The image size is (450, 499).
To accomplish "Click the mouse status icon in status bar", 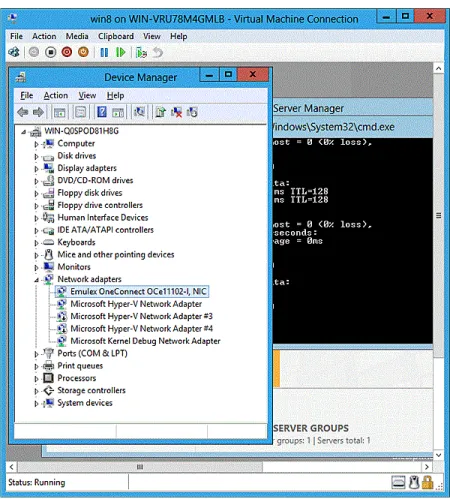I will click(414, 482).
